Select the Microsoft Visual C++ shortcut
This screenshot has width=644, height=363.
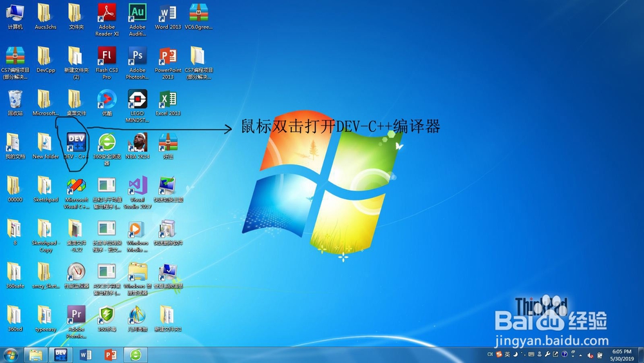(x=76, y=192)
